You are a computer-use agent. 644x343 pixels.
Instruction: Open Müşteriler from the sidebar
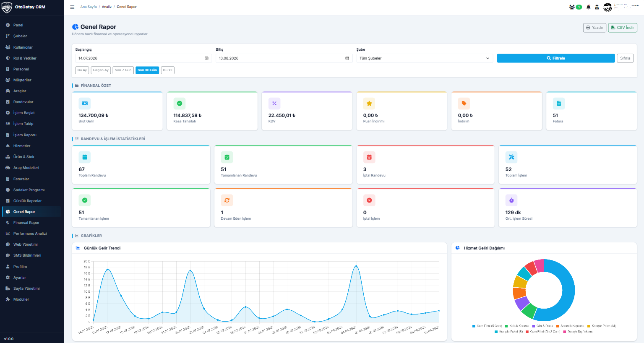tap(22, 80)
